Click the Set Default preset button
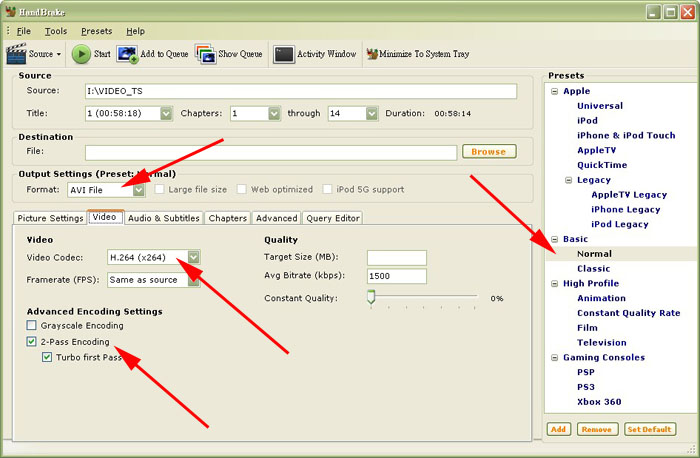This screenshot has width=700, height=458. 650,429
